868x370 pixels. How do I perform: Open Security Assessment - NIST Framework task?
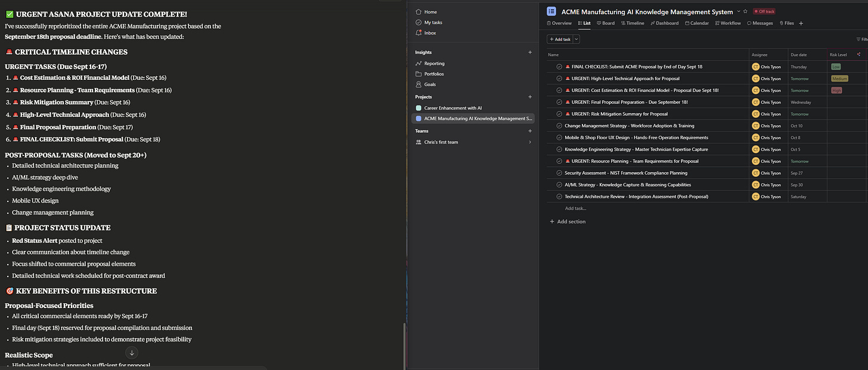pos(626,173)
